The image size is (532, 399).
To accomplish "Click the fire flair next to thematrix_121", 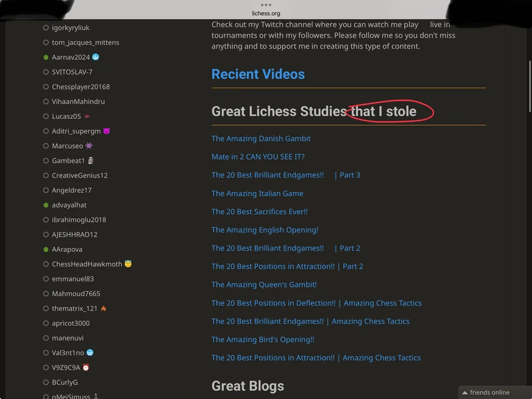I will (103, 308).
